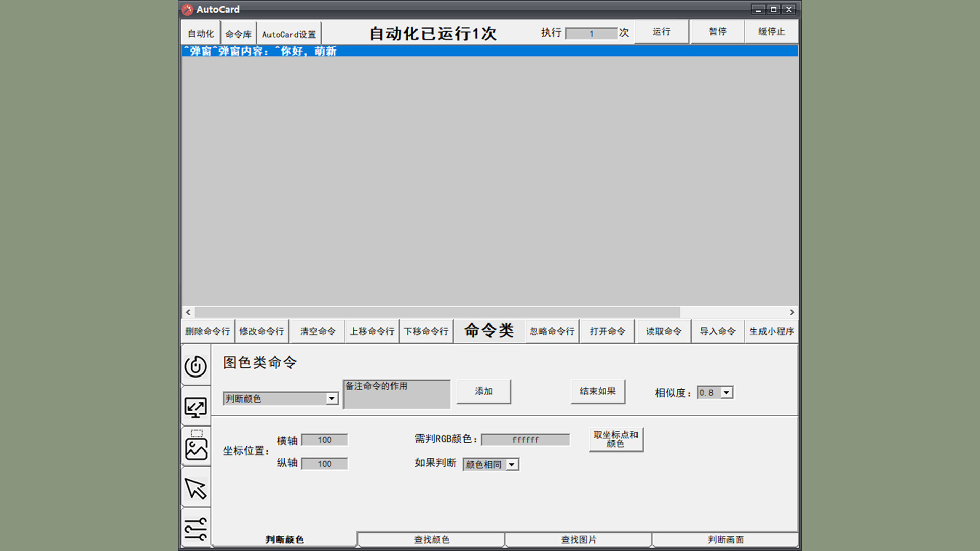Click the 上移命令行 button
Image resolution: width=980 pixels, height=551 pixels.
372,331
